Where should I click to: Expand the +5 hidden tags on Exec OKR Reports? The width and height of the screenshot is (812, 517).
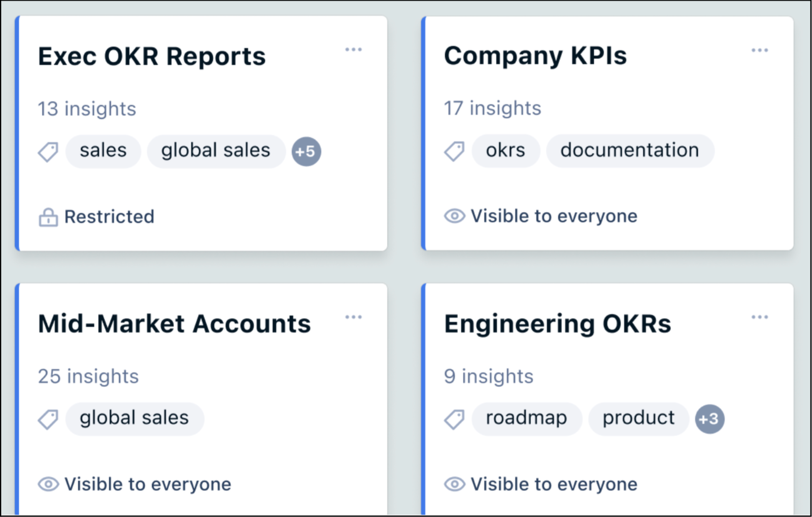click(306, 151)
